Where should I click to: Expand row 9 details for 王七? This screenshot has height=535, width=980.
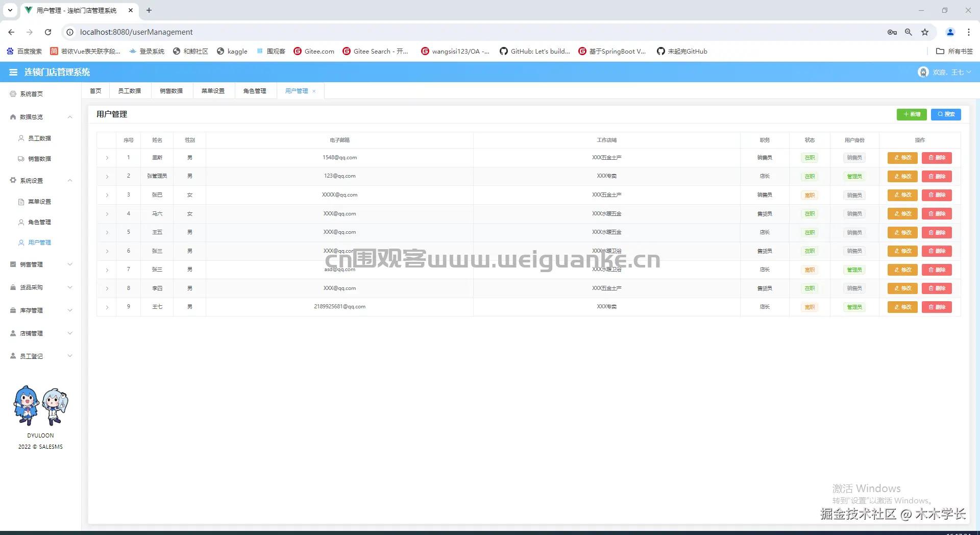point(107,307)
